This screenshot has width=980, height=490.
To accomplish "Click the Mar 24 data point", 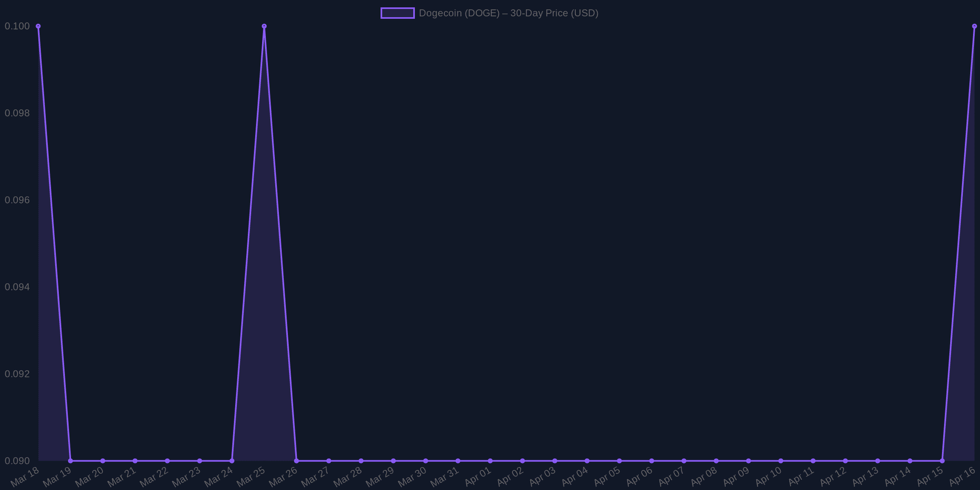I will point(232,461).
